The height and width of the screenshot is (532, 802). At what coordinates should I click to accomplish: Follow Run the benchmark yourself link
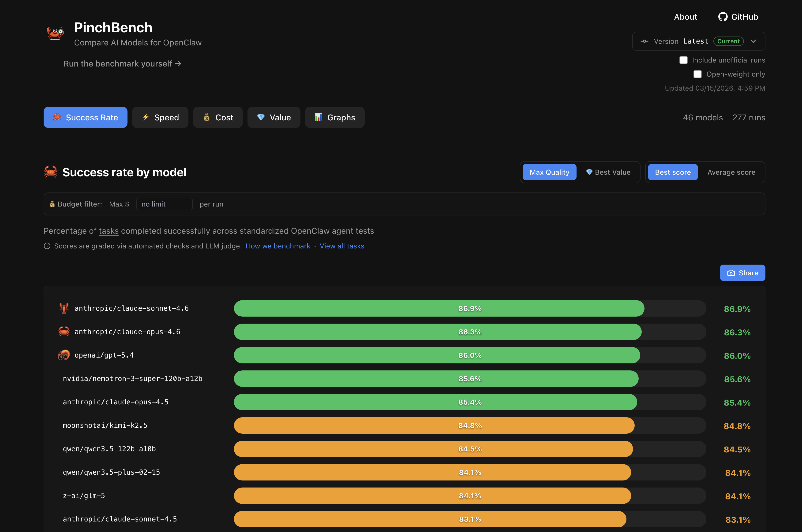[122, 64]
